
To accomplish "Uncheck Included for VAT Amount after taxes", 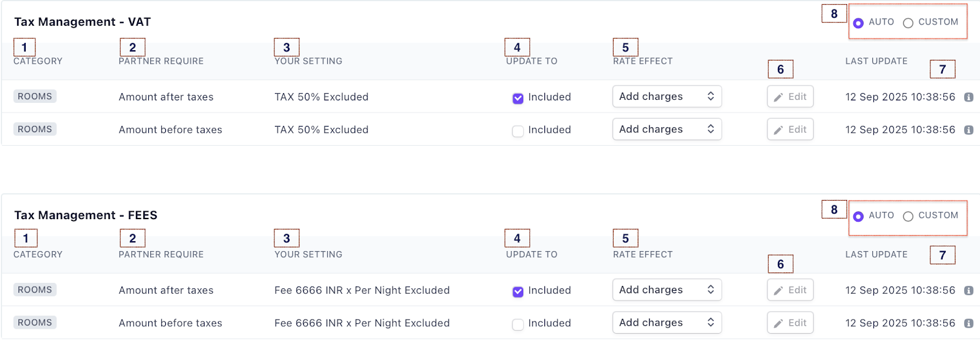I will [518, 98].
